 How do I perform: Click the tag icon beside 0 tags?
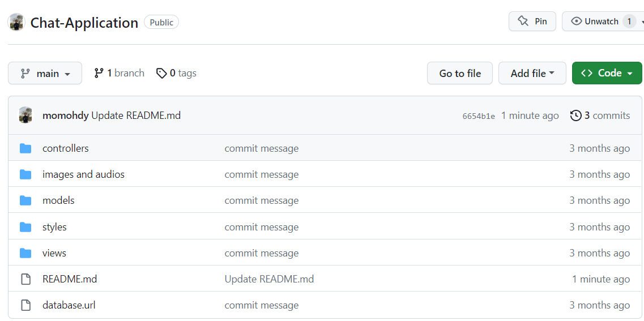[x=161, y=73]
